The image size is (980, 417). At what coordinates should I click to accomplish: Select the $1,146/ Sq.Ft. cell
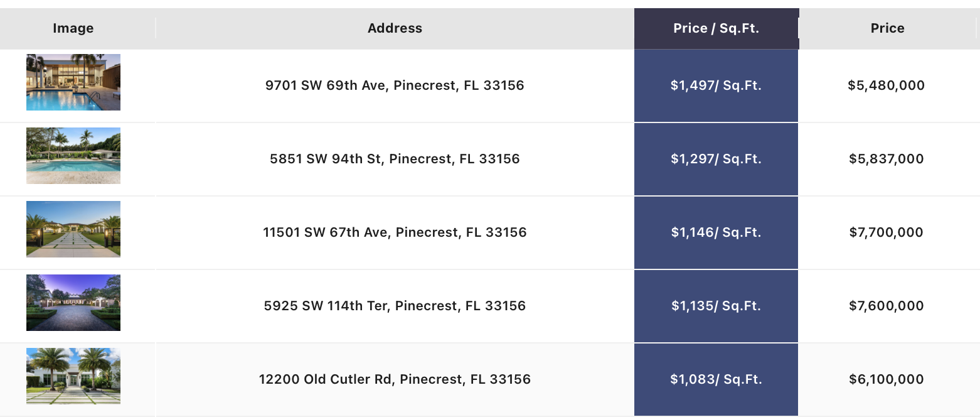pyautogui.click(x=716, y=232)
